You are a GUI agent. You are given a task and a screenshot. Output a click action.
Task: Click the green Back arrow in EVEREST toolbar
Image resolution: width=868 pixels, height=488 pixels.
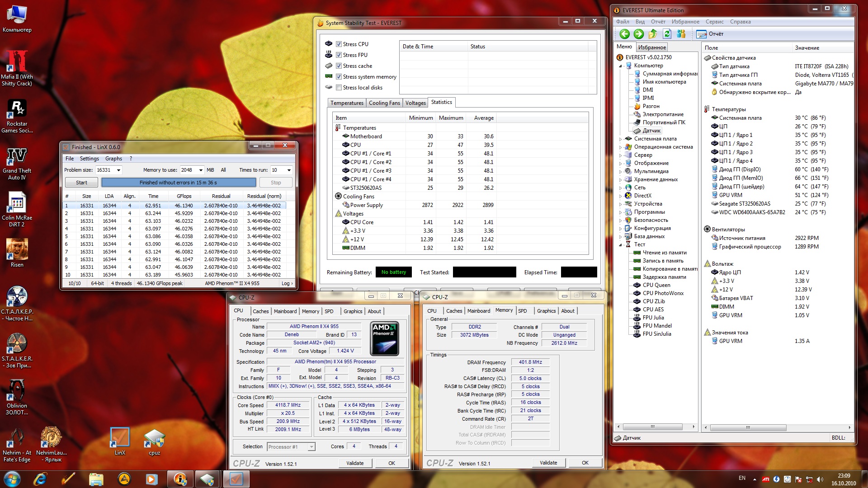624,34
